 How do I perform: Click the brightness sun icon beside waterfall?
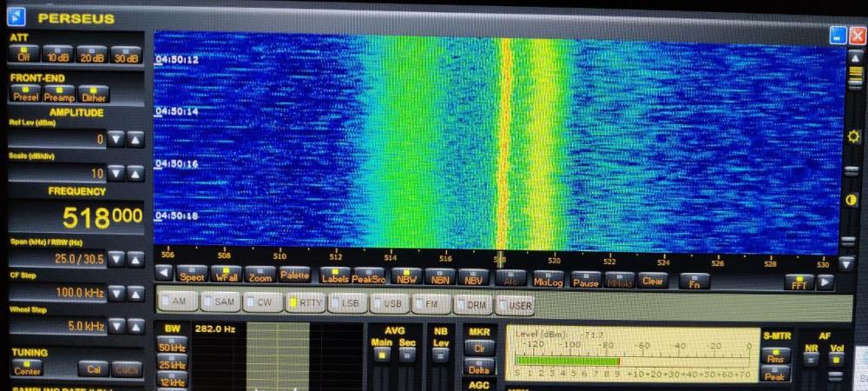coord(854,137)
